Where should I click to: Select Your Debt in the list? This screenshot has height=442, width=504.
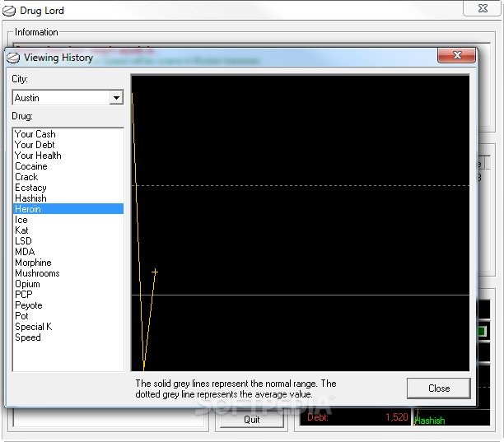(68, 145)
